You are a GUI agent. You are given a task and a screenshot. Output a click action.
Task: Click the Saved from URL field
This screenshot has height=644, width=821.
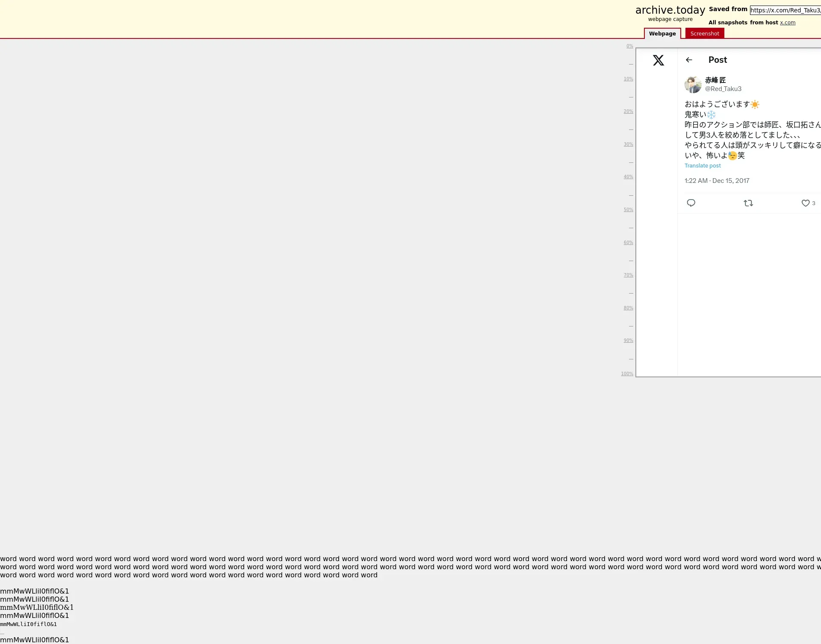point(785,10)
